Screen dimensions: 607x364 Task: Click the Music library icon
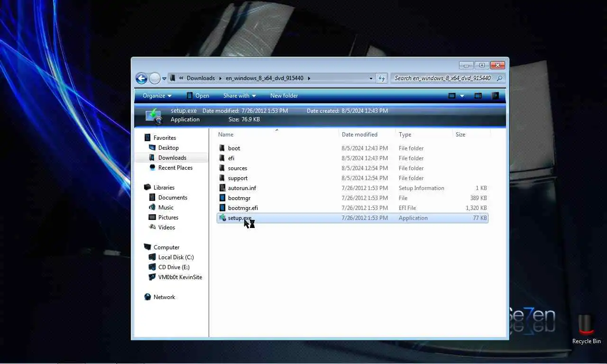pyautogui.click(x=152, y=207)
